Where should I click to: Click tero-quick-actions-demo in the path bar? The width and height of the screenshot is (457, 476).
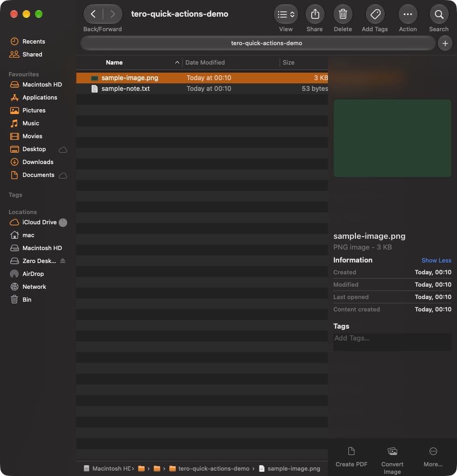click(x=209, y=468)
